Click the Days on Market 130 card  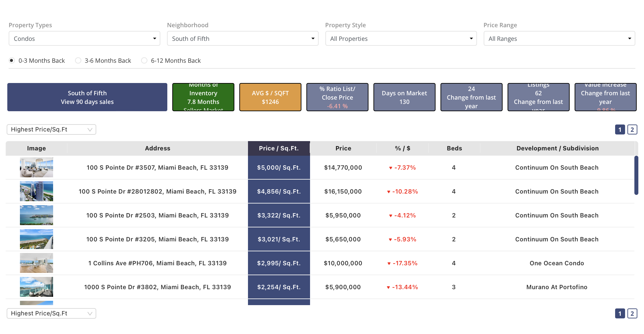pyautogui.click(x=404, y=97)
